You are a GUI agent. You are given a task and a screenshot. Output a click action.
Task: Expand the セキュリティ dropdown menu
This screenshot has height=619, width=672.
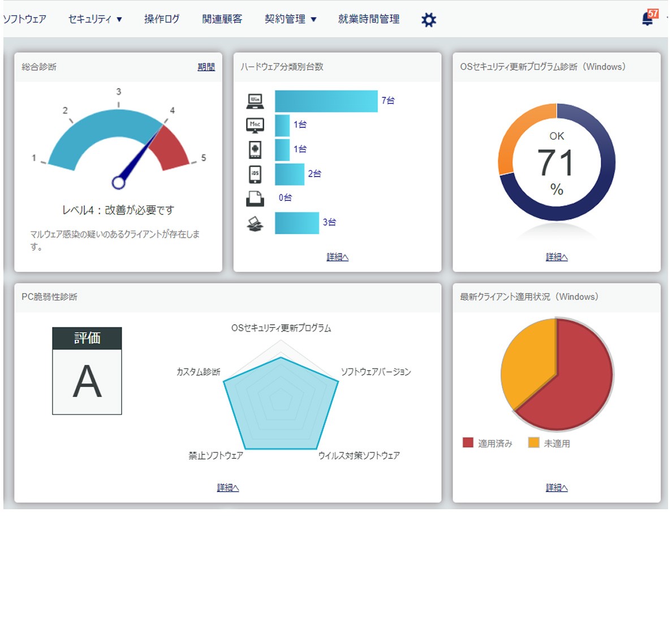[95, 19]
